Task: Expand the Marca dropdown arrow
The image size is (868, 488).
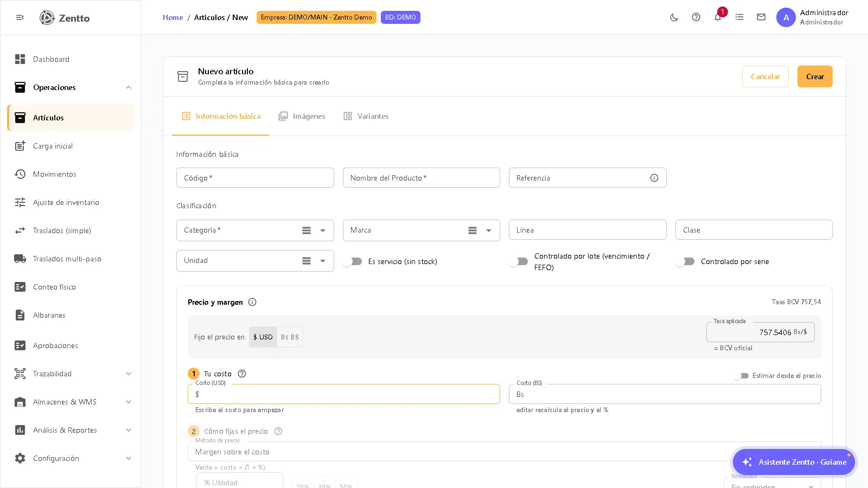Action: [x=489, y=230]
